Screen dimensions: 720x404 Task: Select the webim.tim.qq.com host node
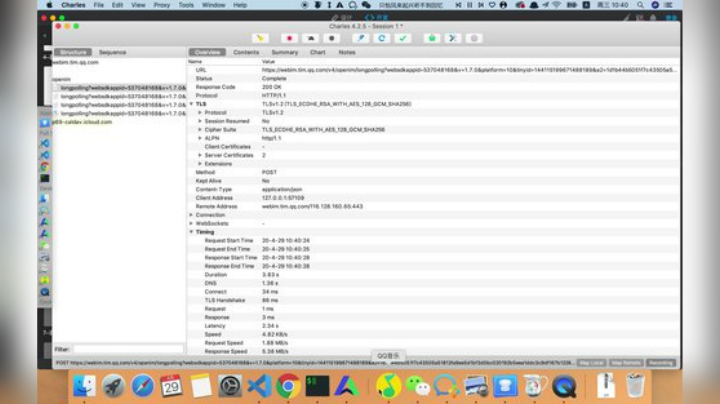pos(76,62)
